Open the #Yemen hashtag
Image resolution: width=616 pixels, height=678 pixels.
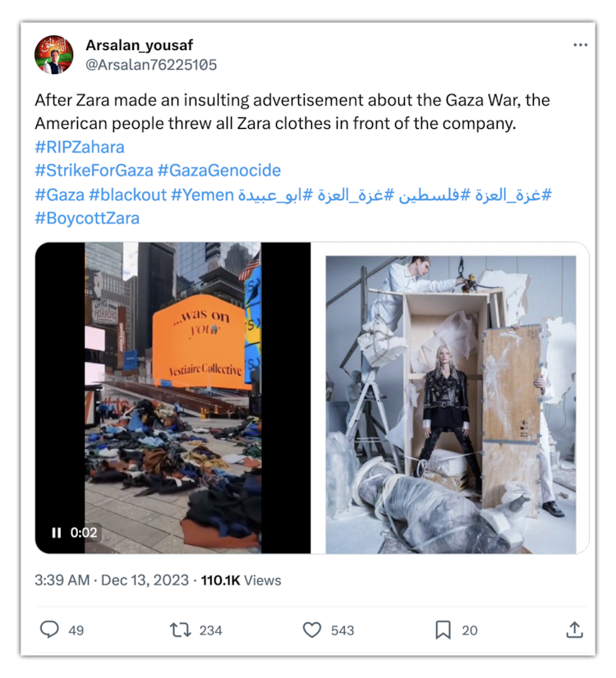(x=202, y=195)
